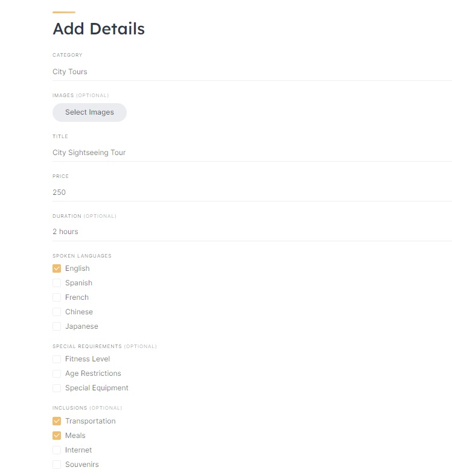This screenshot has width=452, height=476.
Task: Enable the Internet inclusion checkbox
Action: click(57, 450)
